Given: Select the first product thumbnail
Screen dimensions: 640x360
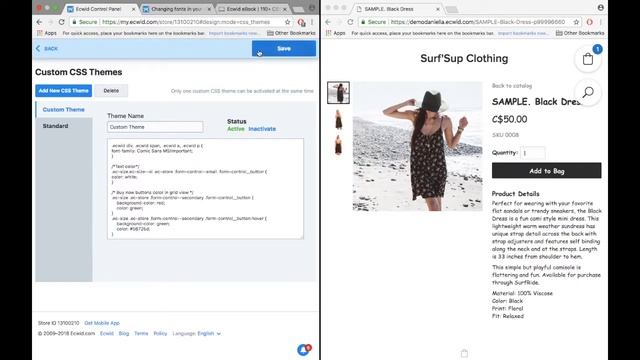Looking at the screenshot, I should click(x=338, y=93).
